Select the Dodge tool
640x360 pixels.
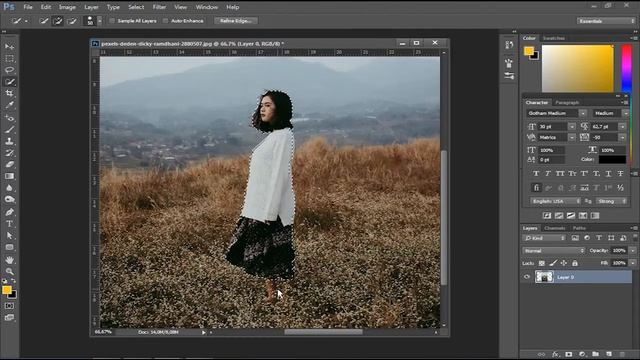[x=9, y=200]
